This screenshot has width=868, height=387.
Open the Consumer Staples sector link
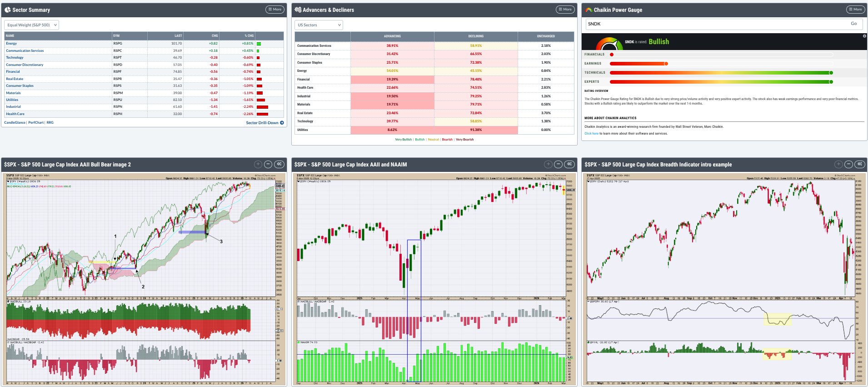[20, 86]
